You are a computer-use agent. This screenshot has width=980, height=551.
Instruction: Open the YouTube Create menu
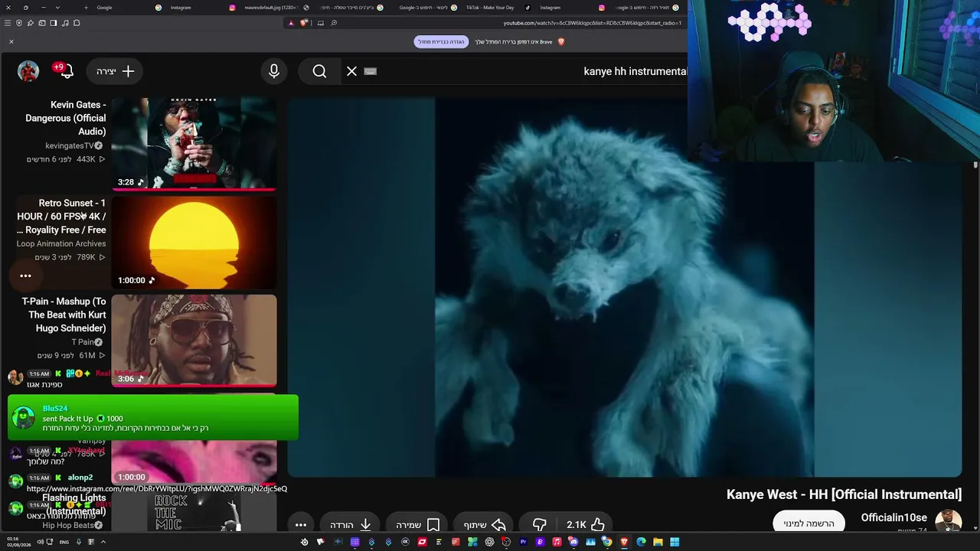point(116,71)
